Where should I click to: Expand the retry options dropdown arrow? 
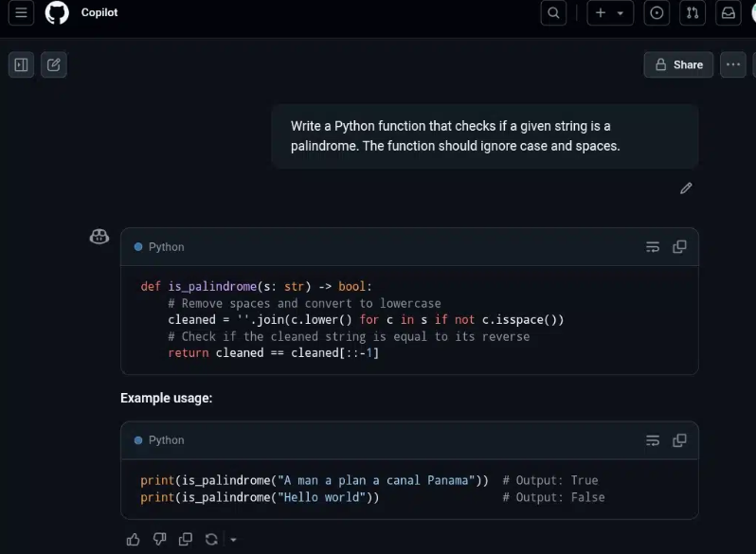233,540
